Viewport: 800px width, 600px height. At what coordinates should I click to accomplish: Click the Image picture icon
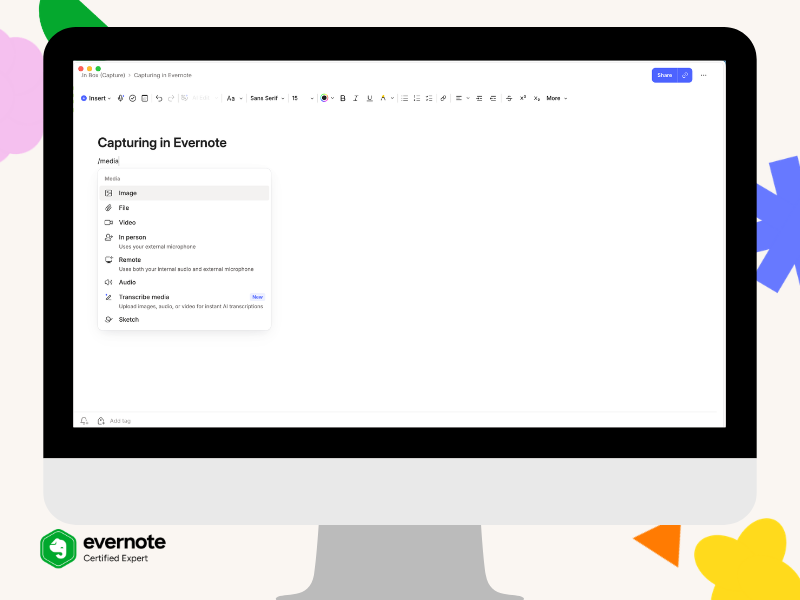pyautogui.click(x=108, y=193)
